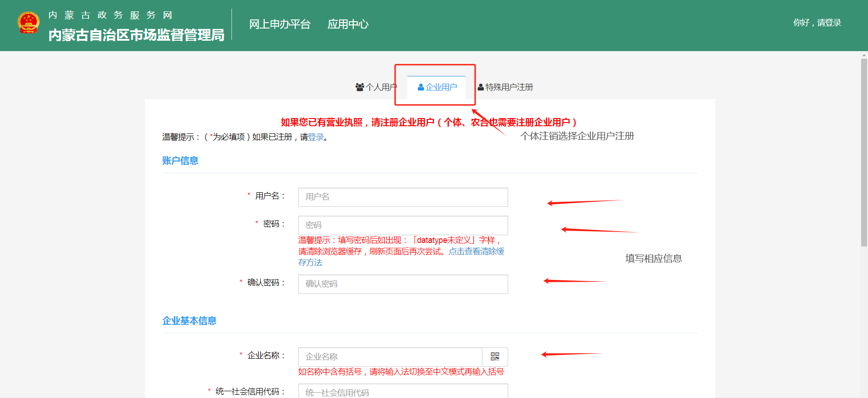Click the group icon on 个人用户 tab
Viewport: 868px width, 398px height.
[360, 87]
